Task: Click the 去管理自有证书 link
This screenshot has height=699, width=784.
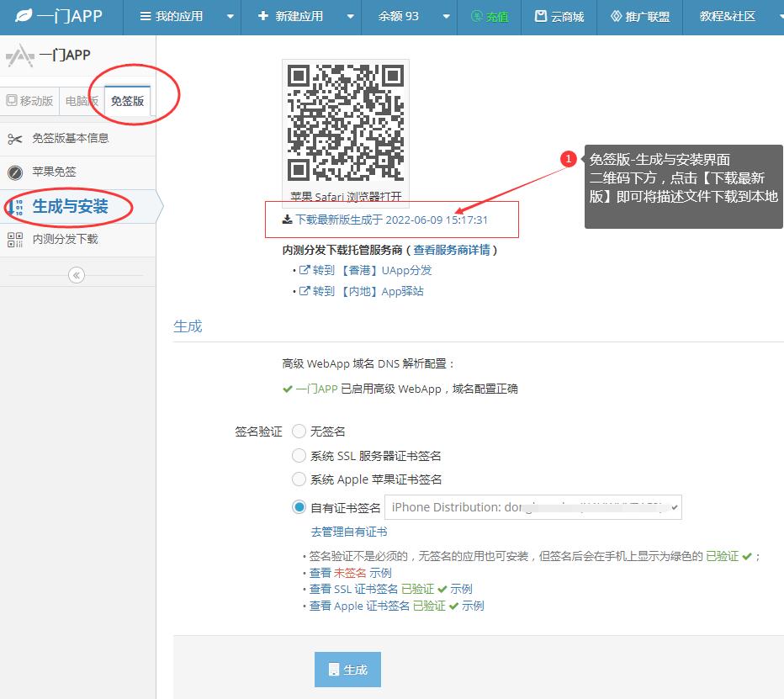Action: point(349,532)
